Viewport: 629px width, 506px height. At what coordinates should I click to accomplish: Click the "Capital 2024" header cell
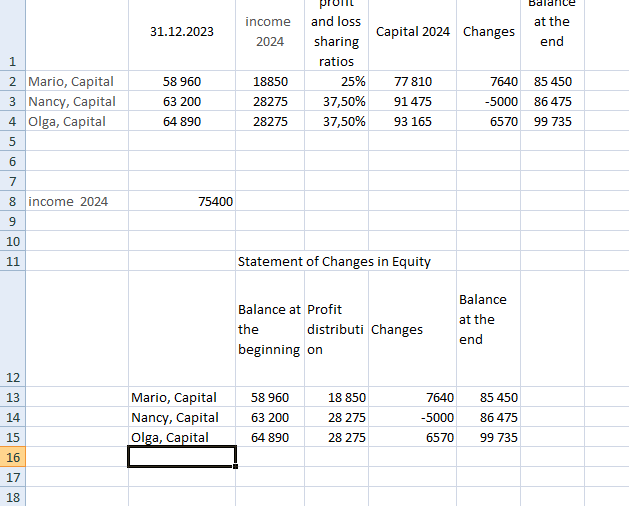(x=413, y=32)
